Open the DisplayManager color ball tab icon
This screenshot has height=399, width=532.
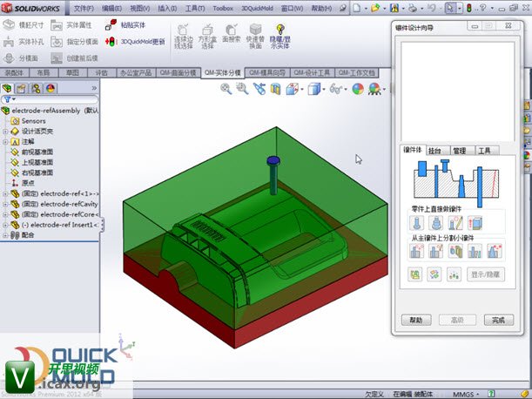coord(51,89)
